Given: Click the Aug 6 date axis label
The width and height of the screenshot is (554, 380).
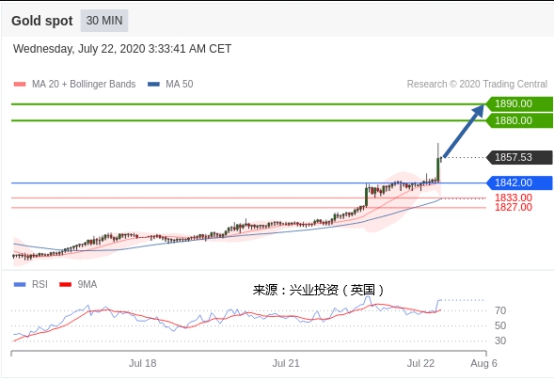Looking at the screenshot, I should (484, 363).
